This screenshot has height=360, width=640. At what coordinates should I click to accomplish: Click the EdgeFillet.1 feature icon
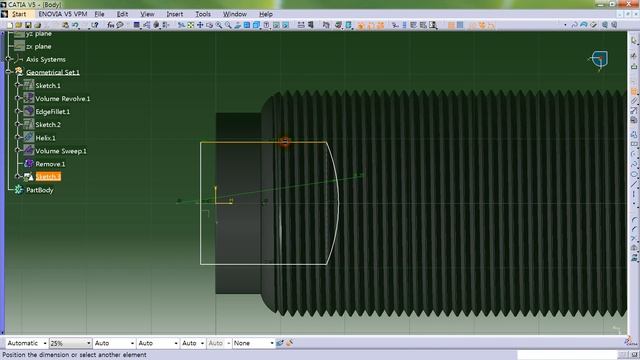pos(29,111)
